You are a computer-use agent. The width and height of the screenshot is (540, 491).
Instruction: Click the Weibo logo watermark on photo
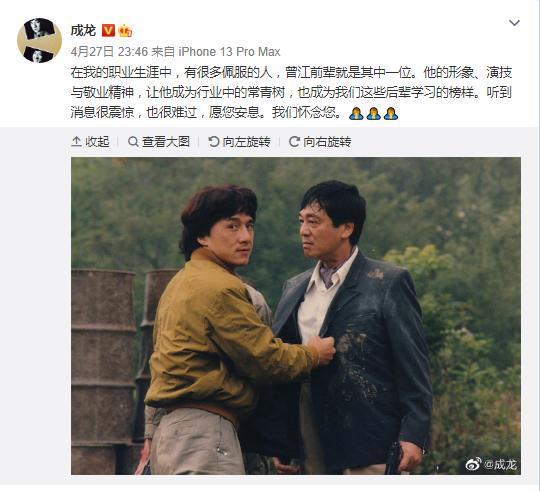click(474, 464)
